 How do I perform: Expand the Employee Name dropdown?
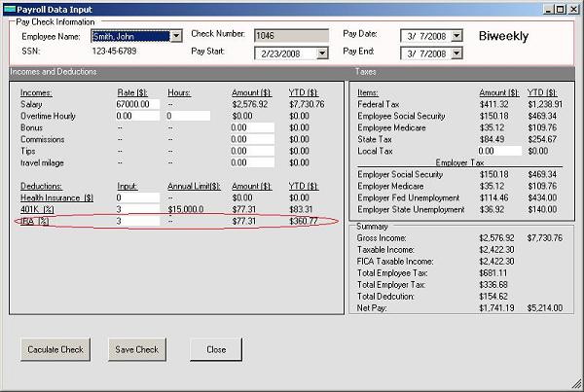tap(176, 36)
